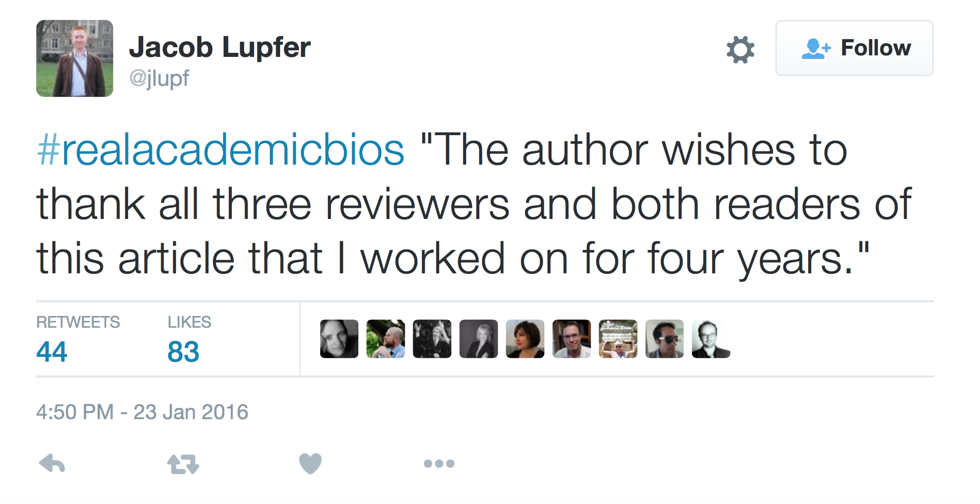980x504 pixels.
Task: View the 44 retweets list
Action: (x=52, y=351)
